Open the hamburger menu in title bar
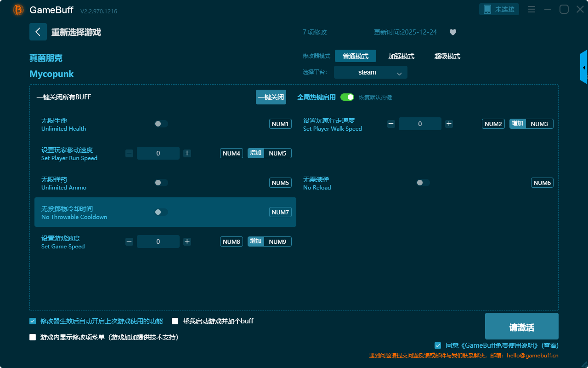This screenshot has height=368, width=588. click(531, 9)
